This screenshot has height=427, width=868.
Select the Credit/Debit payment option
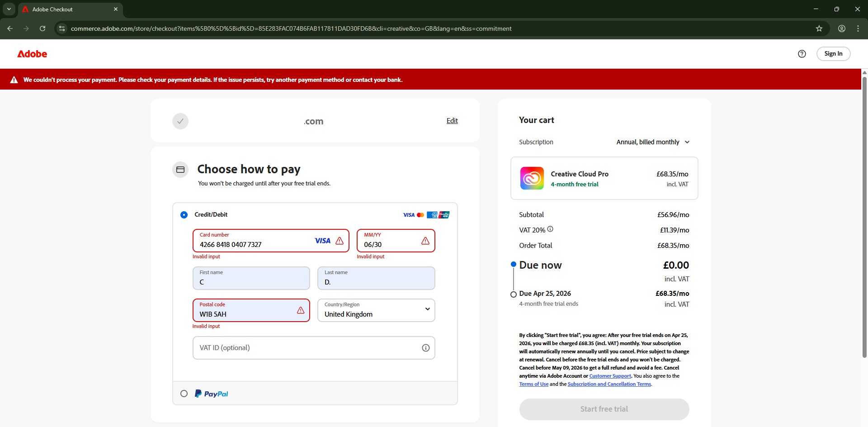[184, 215]
